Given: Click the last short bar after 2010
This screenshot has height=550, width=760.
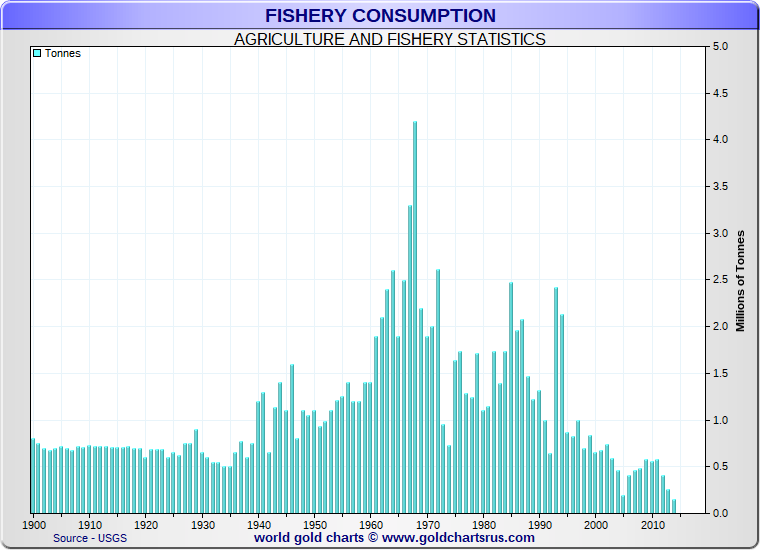Looking at the screenshot, I should point(674,506).
